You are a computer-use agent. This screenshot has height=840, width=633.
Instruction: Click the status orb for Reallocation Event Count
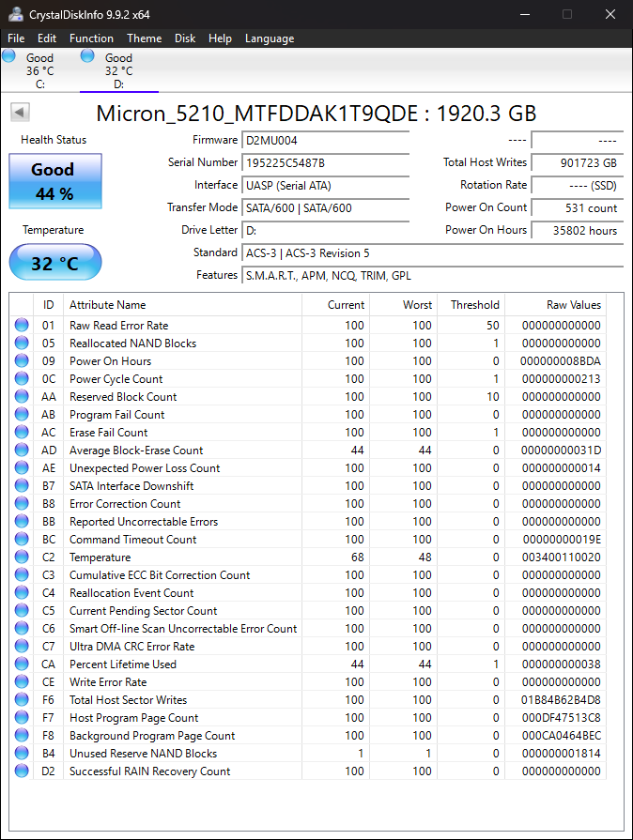click(x=22, y=592)
